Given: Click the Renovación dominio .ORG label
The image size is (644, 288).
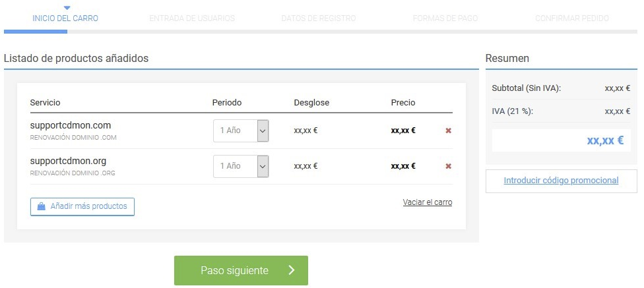Looking at the screenshot, I should [73, 173].
